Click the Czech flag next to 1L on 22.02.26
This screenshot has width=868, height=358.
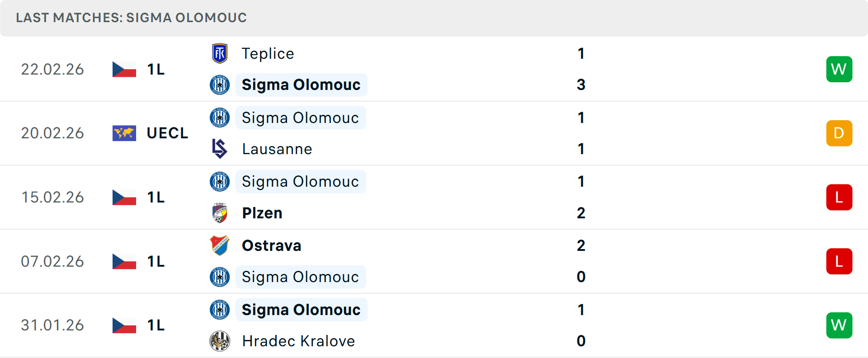point(124,69)
